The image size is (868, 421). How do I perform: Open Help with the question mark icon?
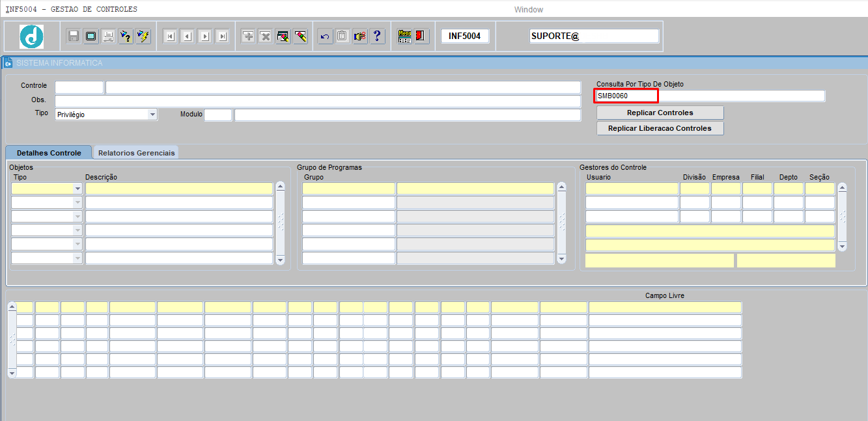click(377, 36)
